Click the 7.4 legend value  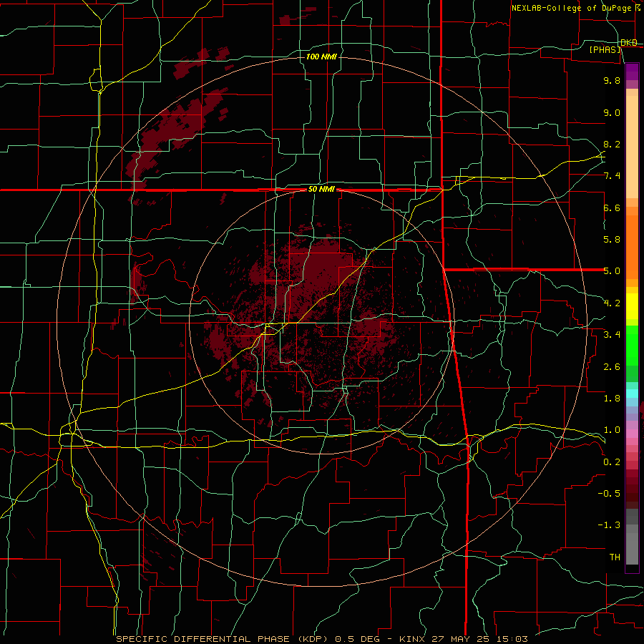612,176
